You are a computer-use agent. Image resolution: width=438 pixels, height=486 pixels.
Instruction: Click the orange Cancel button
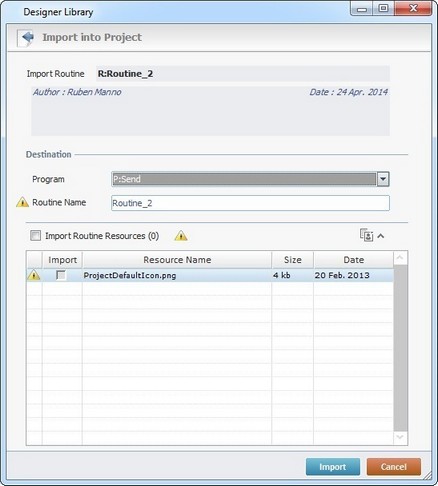(x=394, y=467)
